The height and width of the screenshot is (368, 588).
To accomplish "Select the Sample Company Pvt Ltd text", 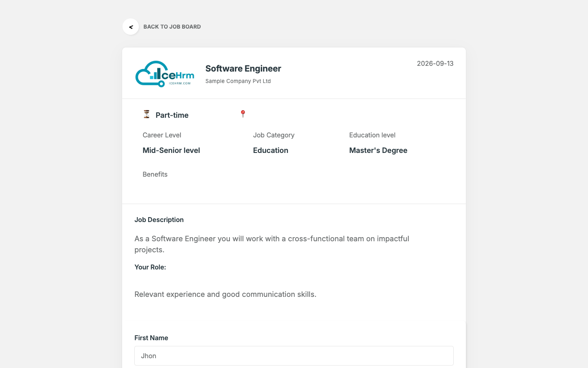I will pos(238,81).
